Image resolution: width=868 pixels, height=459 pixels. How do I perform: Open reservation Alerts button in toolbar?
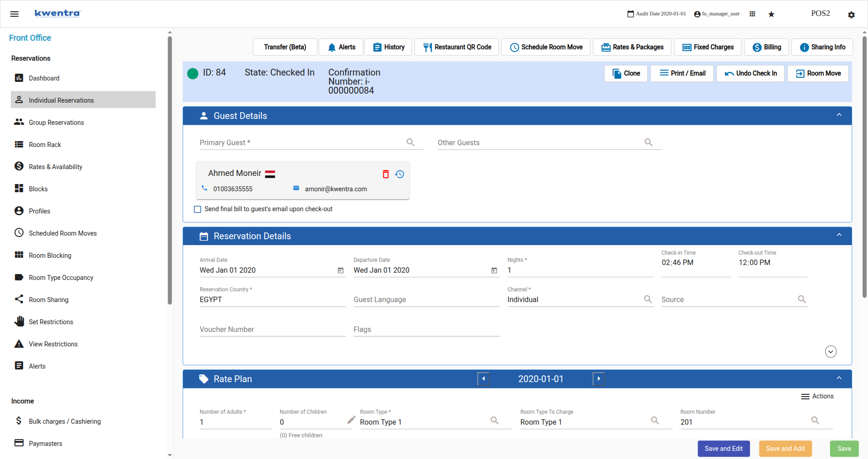pos(341,47)
